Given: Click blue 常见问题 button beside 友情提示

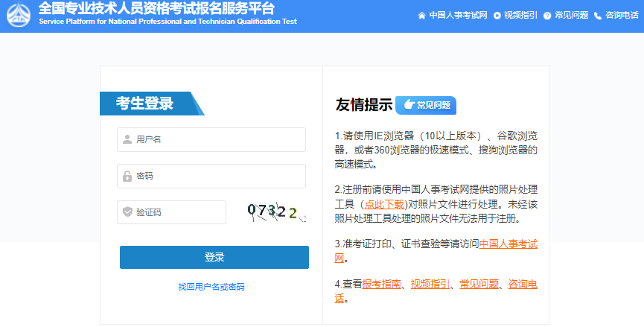Looking at the screenshot, I should 425,105.
